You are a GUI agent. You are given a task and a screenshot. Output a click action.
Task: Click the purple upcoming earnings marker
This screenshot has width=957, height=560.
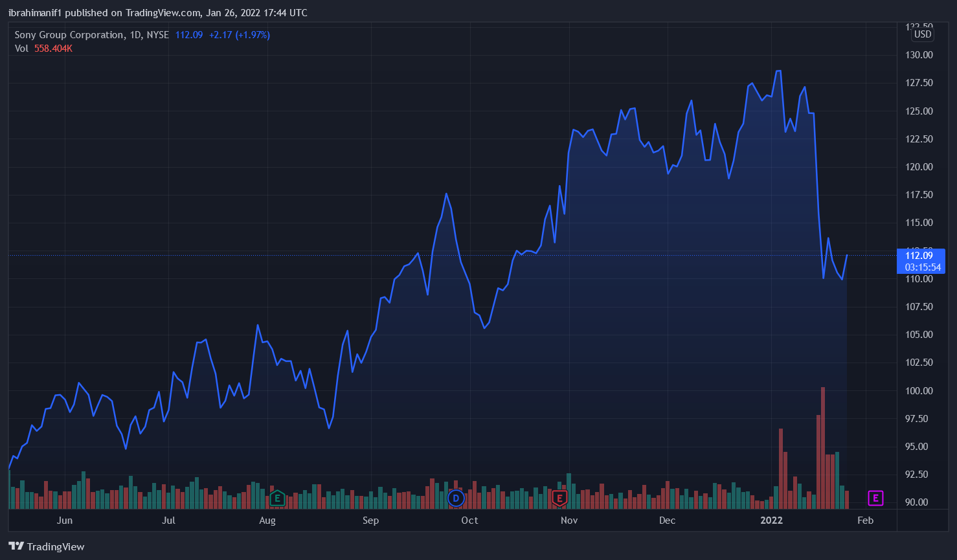point(875,498)
